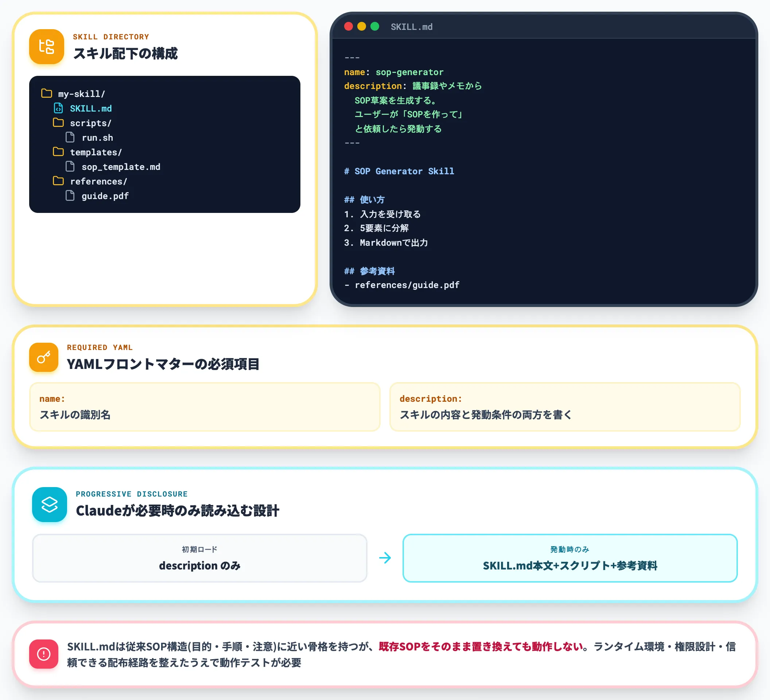This screenshot has width=770, height=700.
Task: Click the templates/ folder icon
Action: pos(58,152)
